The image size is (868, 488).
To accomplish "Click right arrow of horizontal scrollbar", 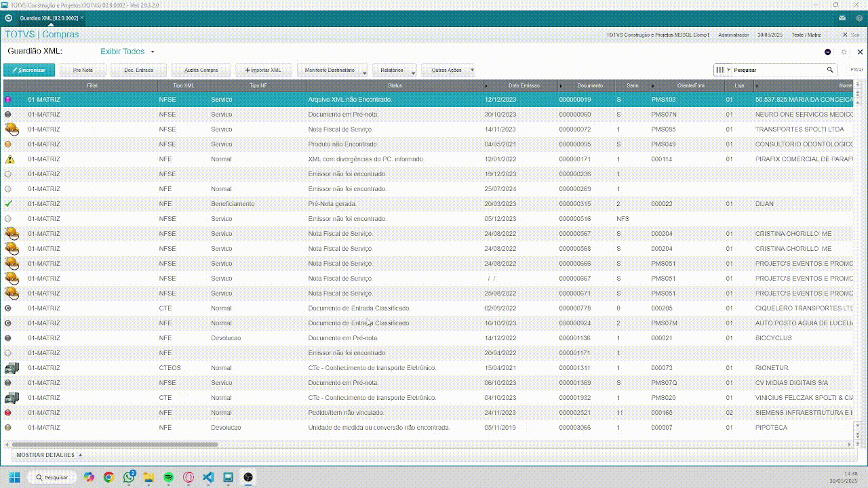I will point(850,445).
